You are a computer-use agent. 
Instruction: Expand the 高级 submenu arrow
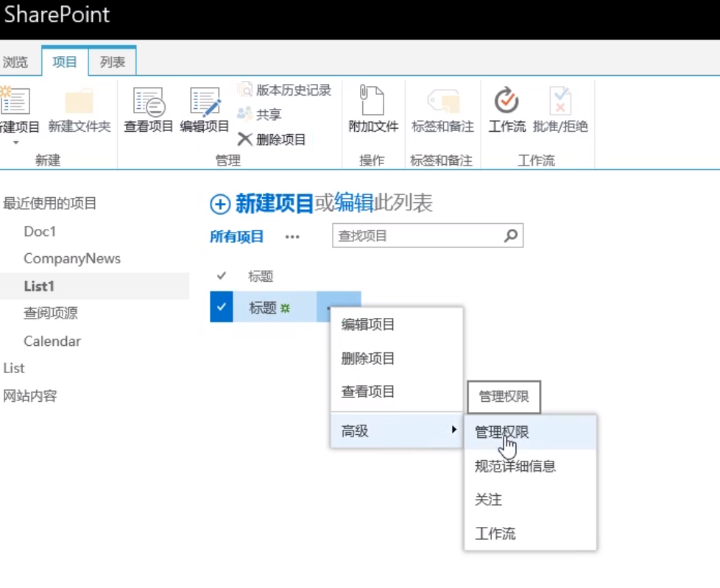(x=453, y=430)
